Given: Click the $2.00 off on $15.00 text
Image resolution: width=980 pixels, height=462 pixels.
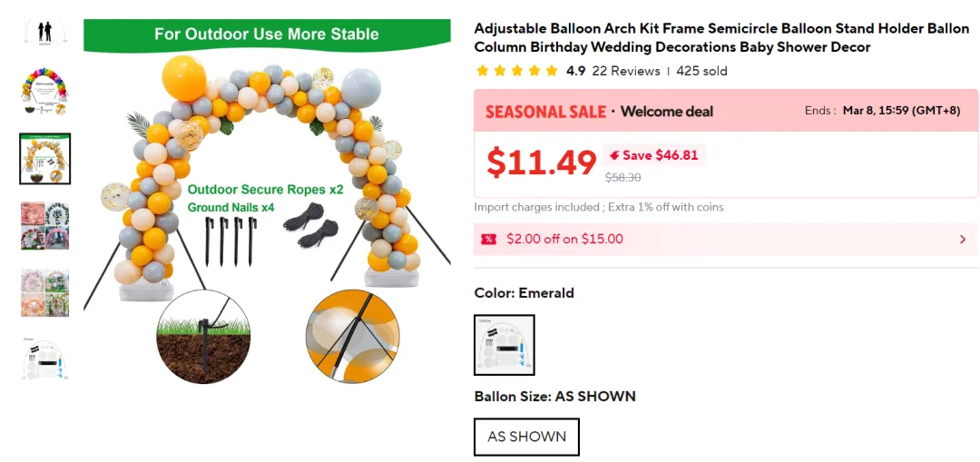Looking at the screenshot, I should coord(564,240).
